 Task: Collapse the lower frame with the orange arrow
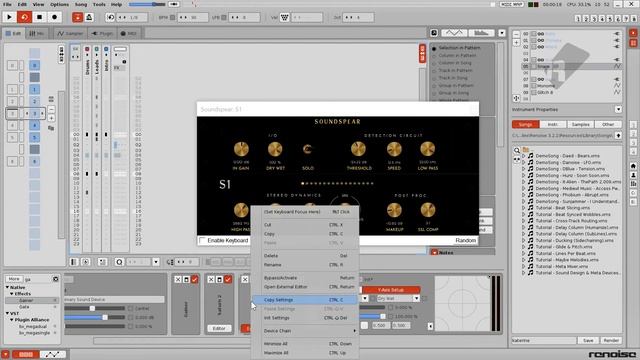pos(5,354)
